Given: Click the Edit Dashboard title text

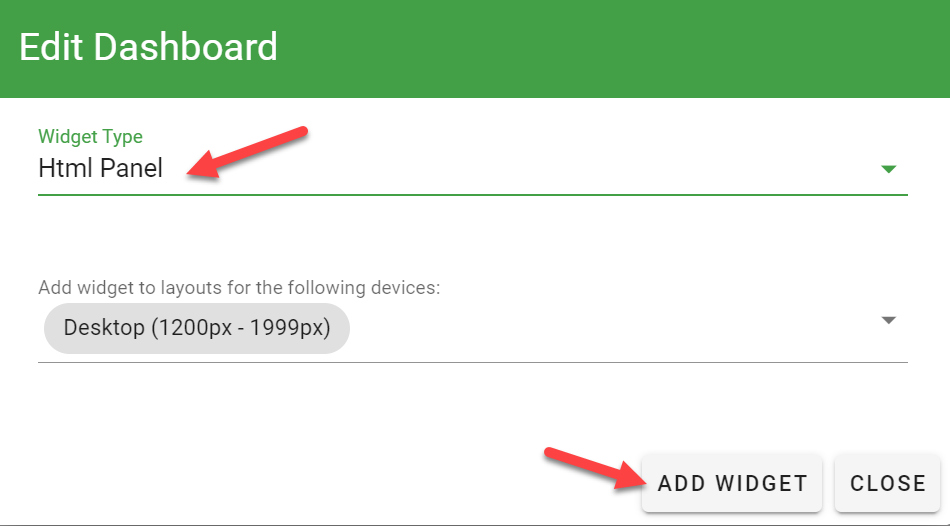Looking at the screenshot, I should [148, 47].
